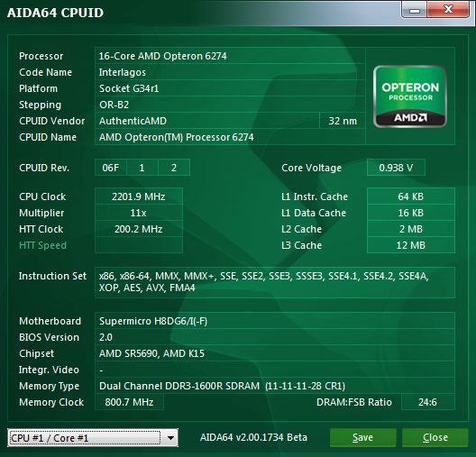Click the Interlagos code name value
This screenshot has width=476, height=457.
coord(230,72)
